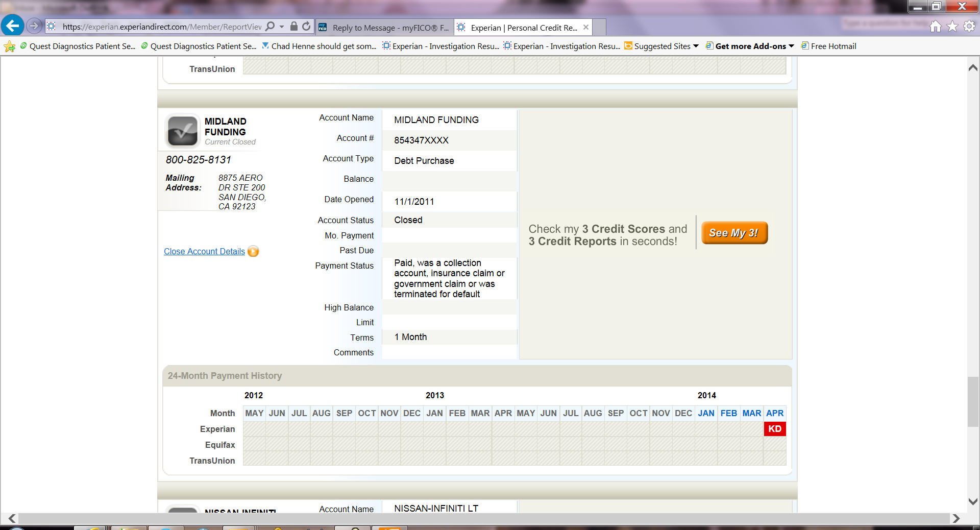Click the account number 854347XXXX value
This screenshot has width=980, height=530.
421,140
